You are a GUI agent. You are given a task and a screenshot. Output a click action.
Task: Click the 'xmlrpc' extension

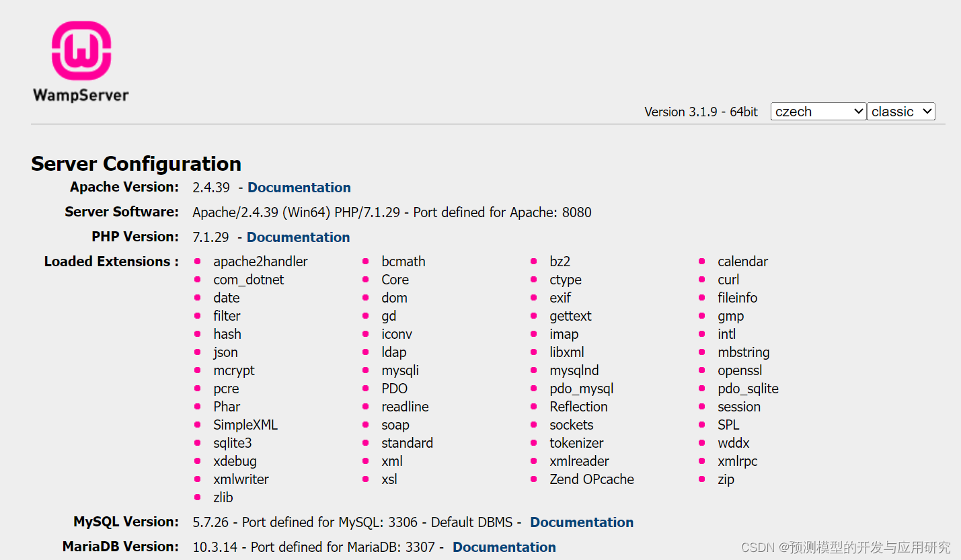tap(737, 461)
